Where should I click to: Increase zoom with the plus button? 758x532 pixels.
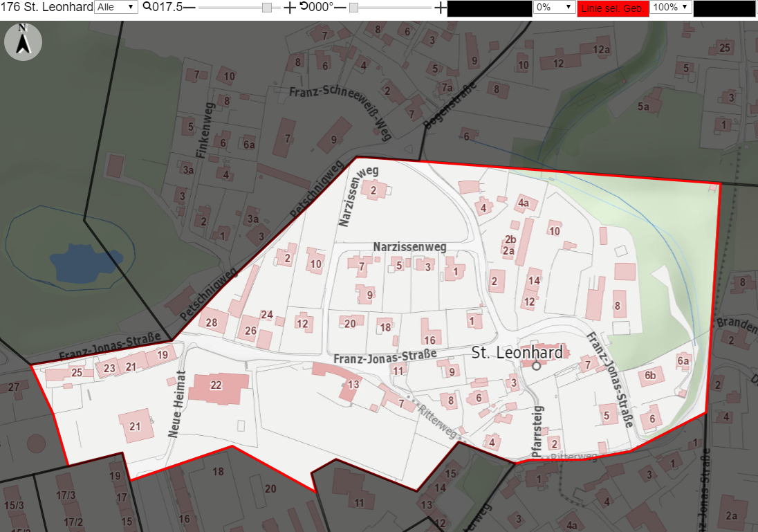coord(289,8)
